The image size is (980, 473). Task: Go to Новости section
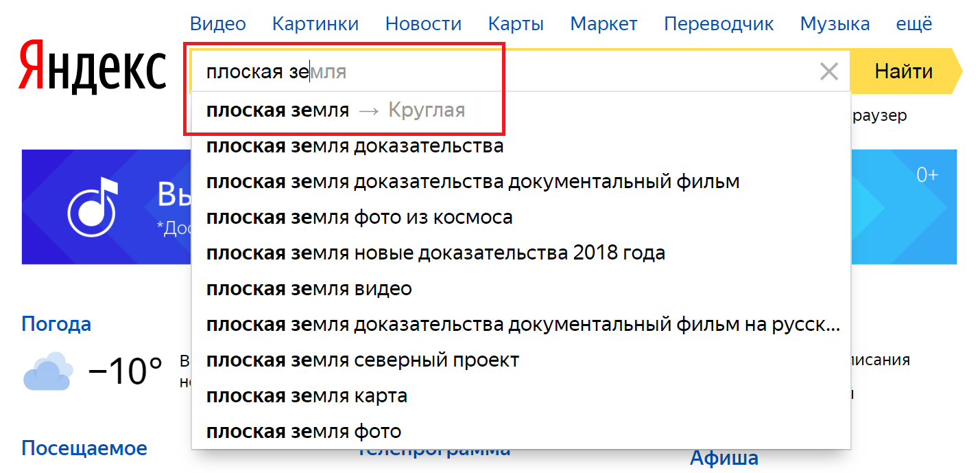coord(422,24)
